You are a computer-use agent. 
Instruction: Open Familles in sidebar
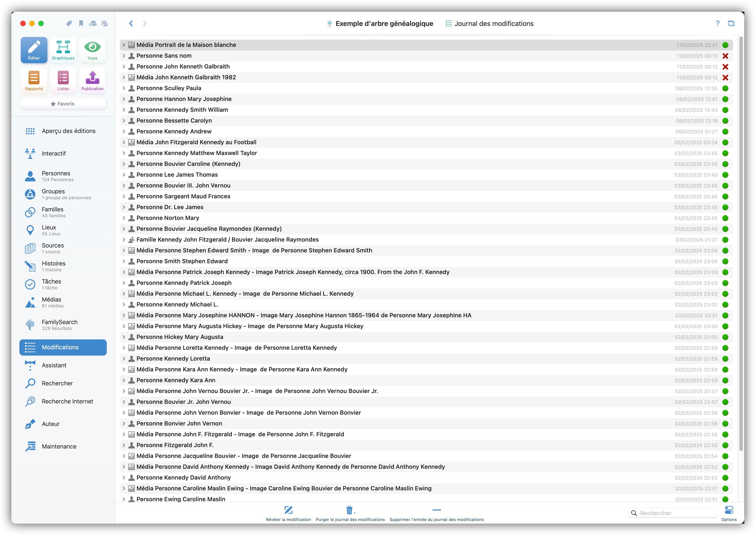pyautogui.click(x=63, y=213)
